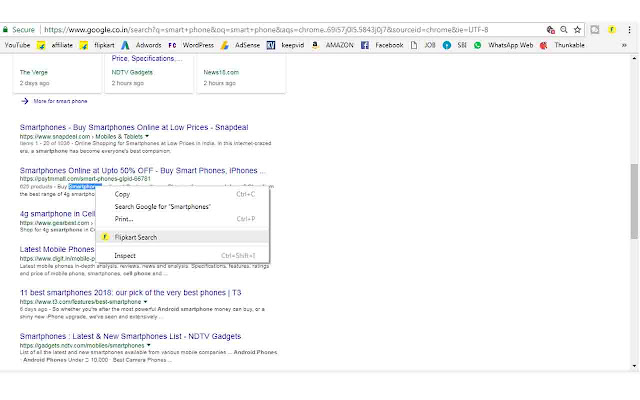Click the More for smart phone arrow icon
Image resolution: width=640 pixels, height=400 pixels.
pos(24,101)
